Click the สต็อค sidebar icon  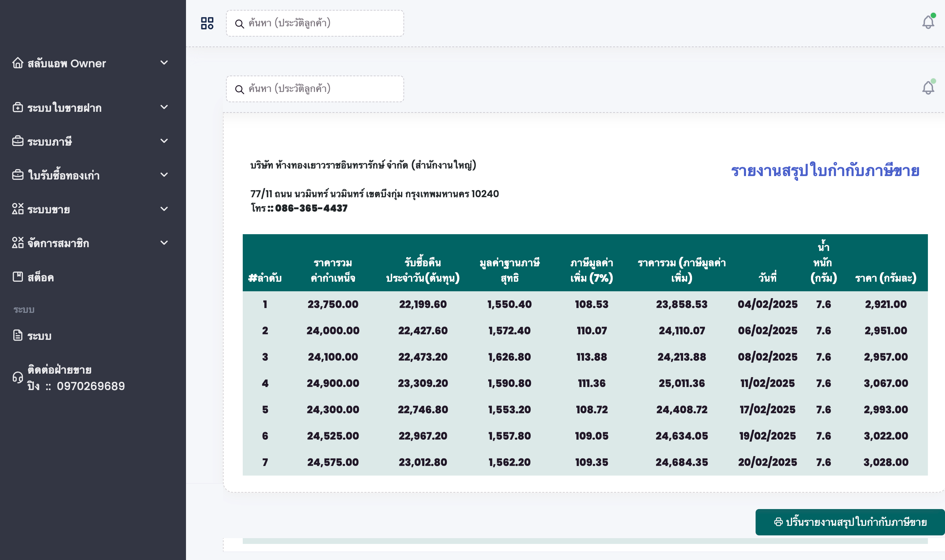click(18, 277)
